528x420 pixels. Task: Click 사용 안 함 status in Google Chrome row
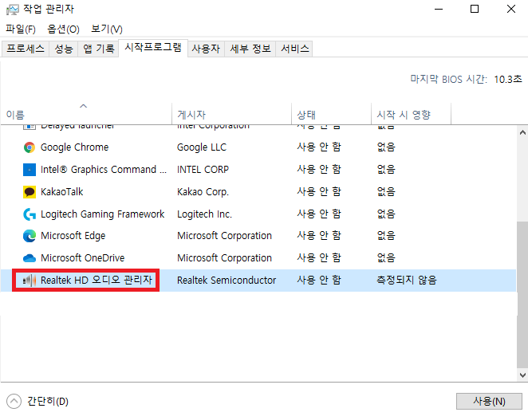(319, 147)
